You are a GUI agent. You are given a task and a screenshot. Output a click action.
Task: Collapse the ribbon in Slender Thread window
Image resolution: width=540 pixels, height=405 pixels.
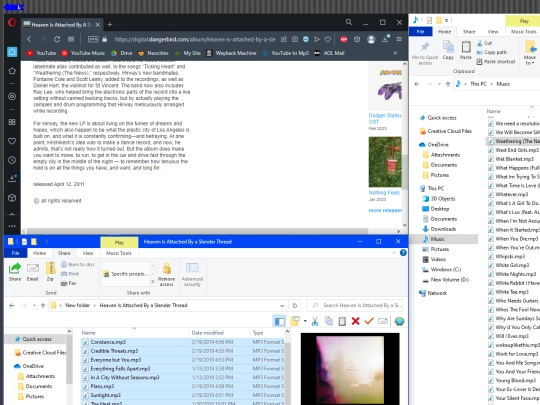click(x=394, y=253)
